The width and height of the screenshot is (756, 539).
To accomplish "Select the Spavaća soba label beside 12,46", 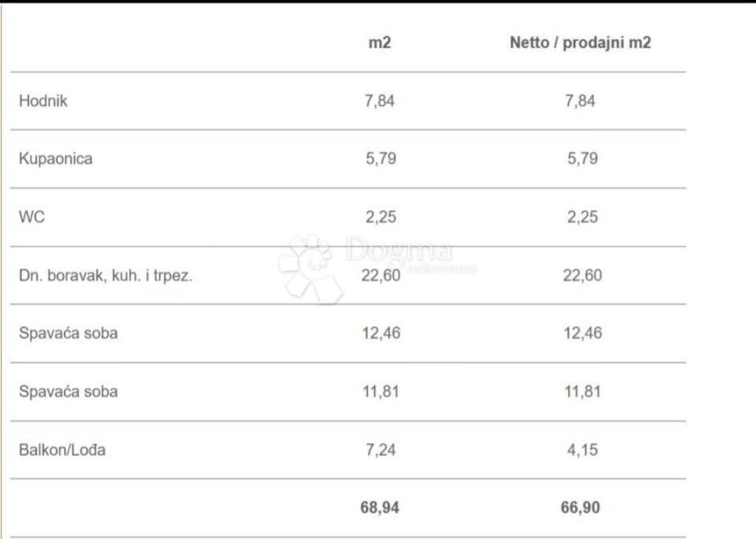I will 67,334.
